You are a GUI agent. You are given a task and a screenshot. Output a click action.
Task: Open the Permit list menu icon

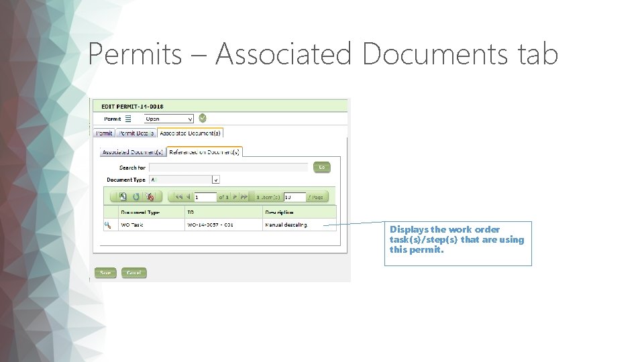click(x=128, y=119)
